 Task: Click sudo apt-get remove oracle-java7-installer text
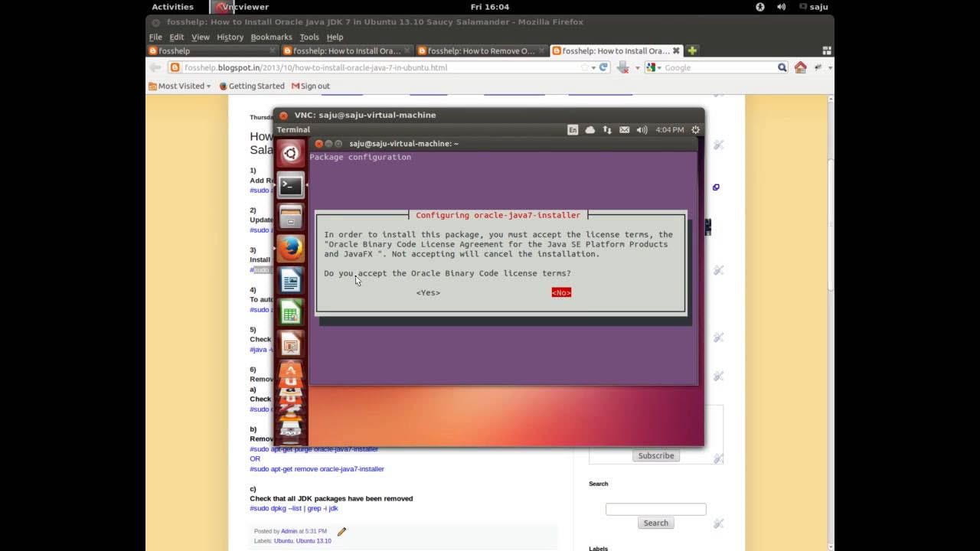tap(317, 469)
